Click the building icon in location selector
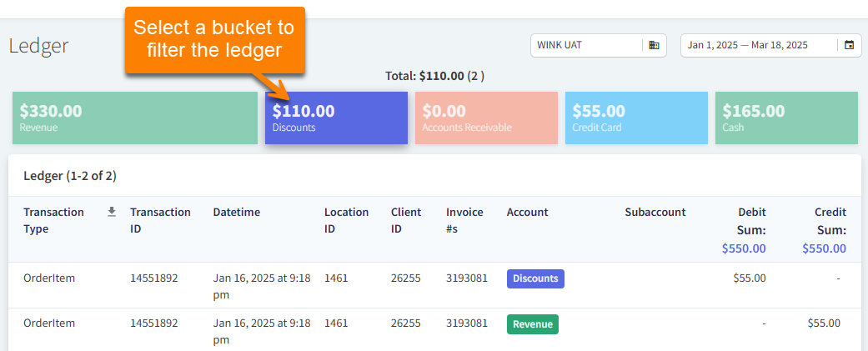The height and width of the screenshot is (351, 868). tap(654, 45)
